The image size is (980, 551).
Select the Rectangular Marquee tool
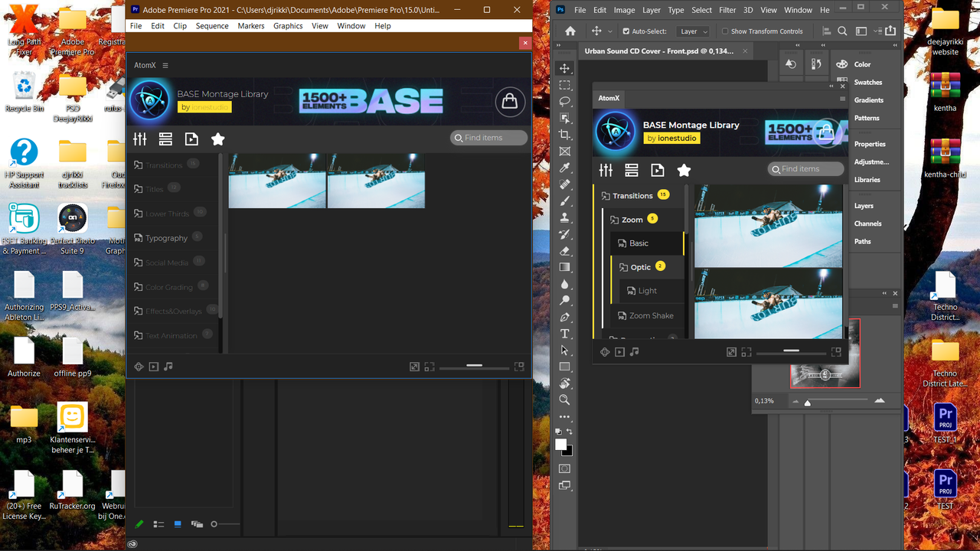coord(565,86)
